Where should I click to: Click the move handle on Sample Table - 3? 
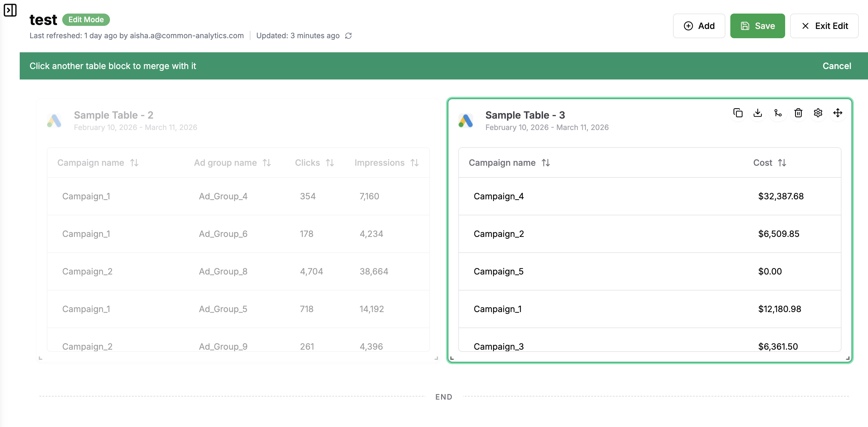[838, 113]
